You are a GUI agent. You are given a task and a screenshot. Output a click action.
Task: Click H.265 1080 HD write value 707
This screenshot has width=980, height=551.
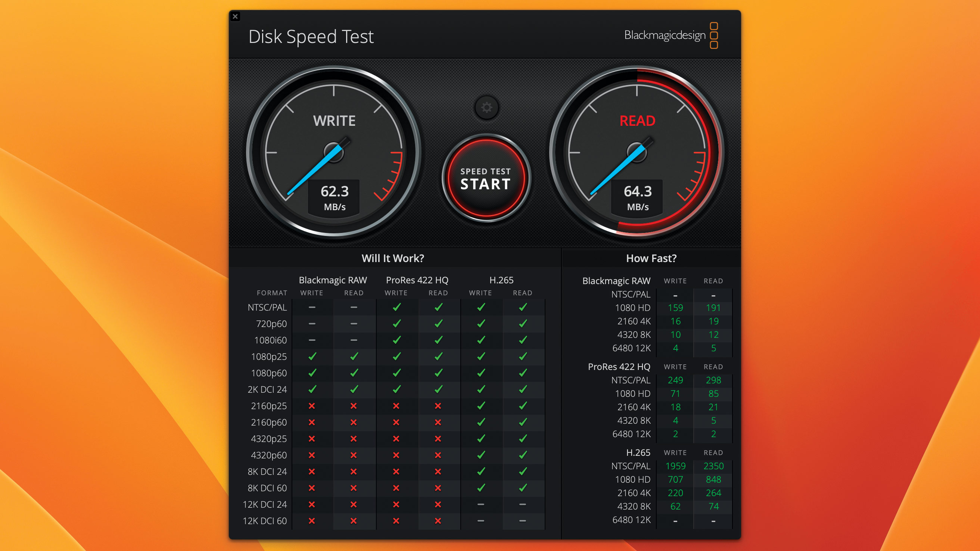click(x=675, y=479)
